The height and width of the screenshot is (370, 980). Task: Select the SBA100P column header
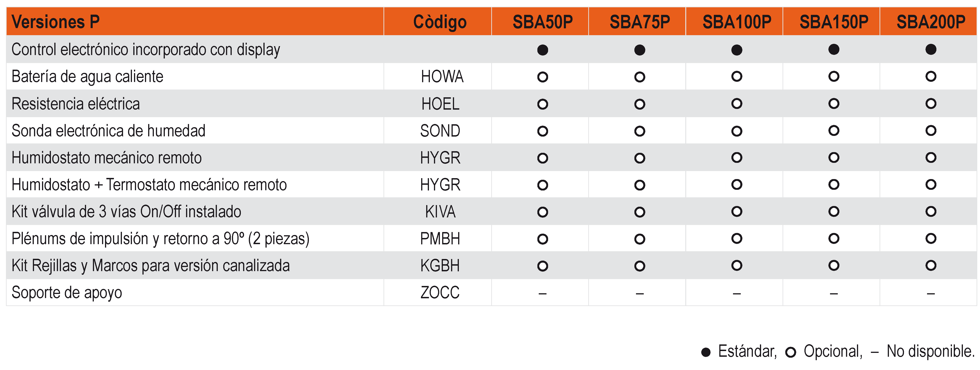736,22
